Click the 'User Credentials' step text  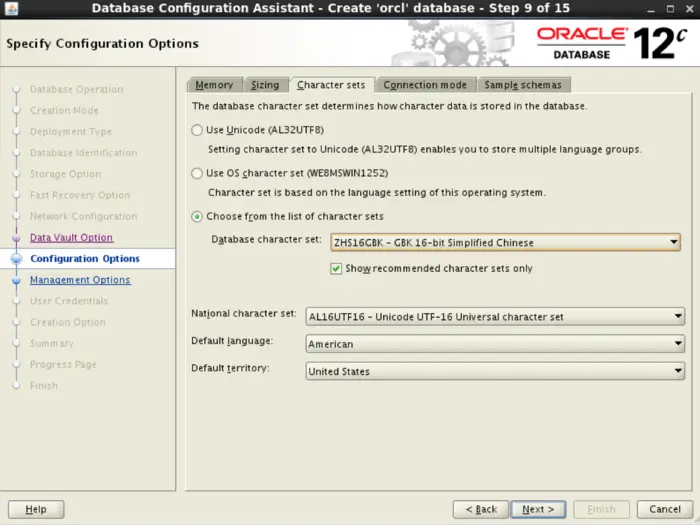click(69, 301)
